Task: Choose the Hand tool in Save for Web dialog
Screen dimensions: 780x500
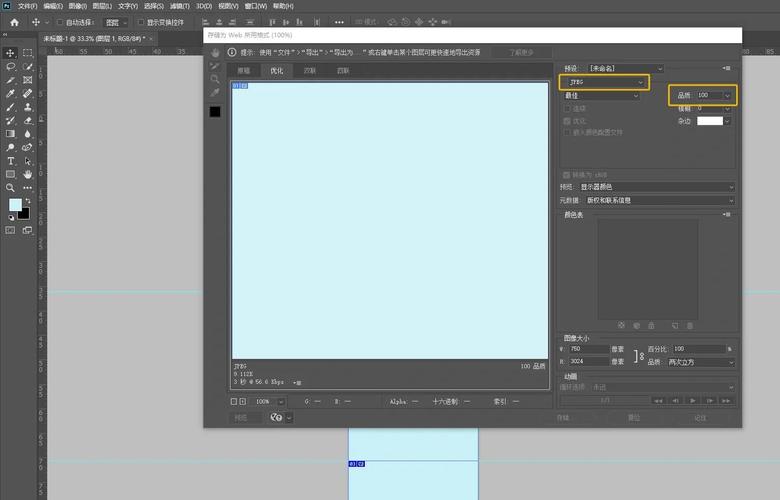Action: [215, 52]
